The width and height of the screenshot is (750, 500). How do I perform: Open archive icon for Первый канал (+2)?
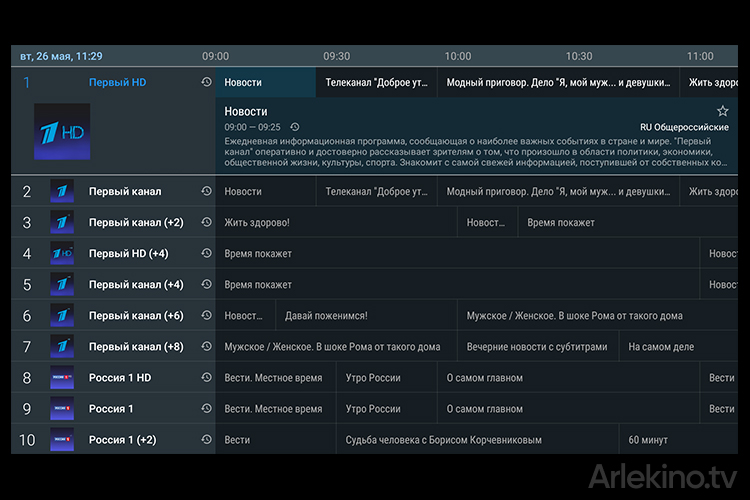206,222
